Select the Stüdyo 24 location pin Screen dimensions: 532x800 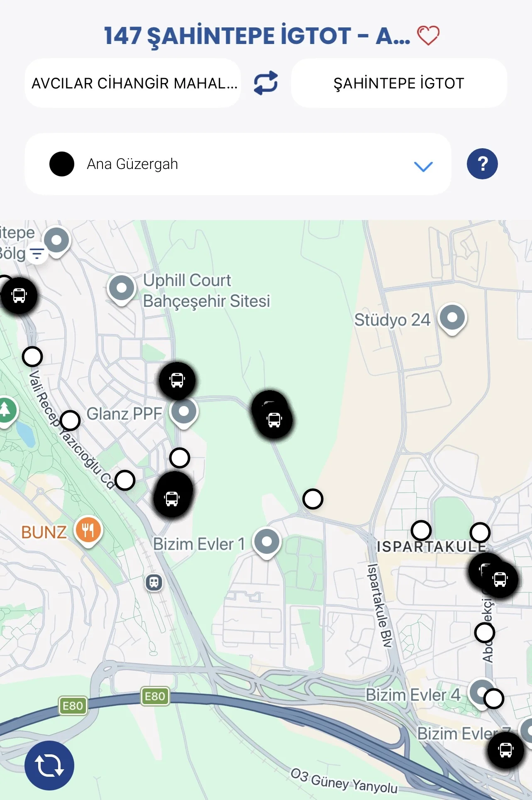click(x=452, y=319)
